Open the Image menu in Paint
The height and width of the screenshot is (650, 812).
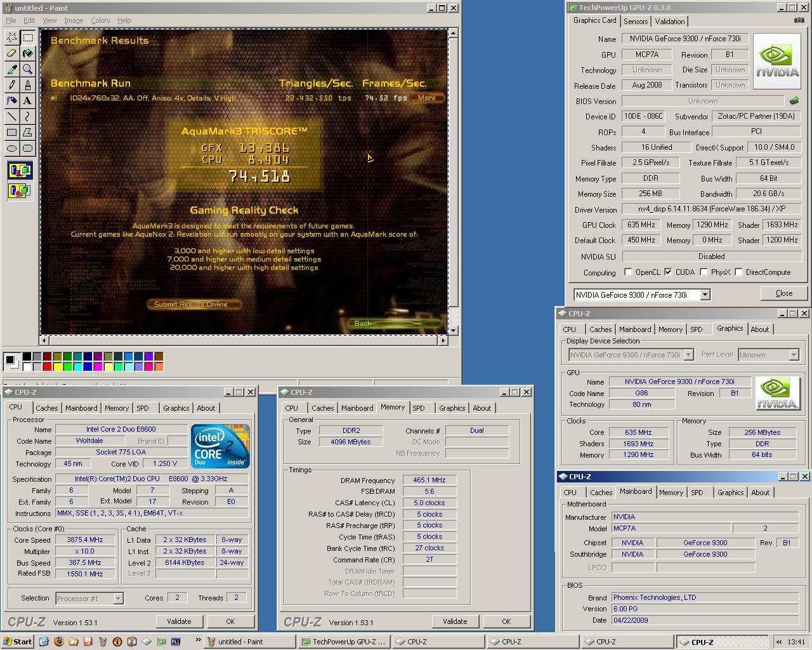[74, 20]
